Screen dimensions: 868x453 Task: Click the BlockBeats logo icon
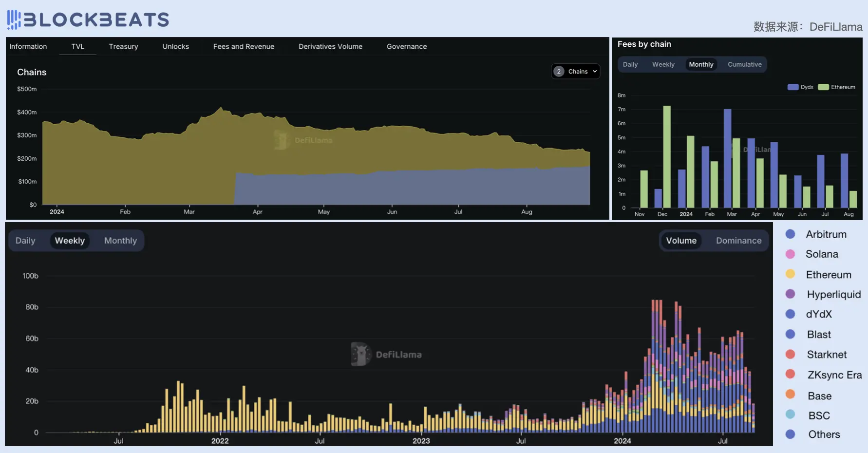tap(14, 19)
